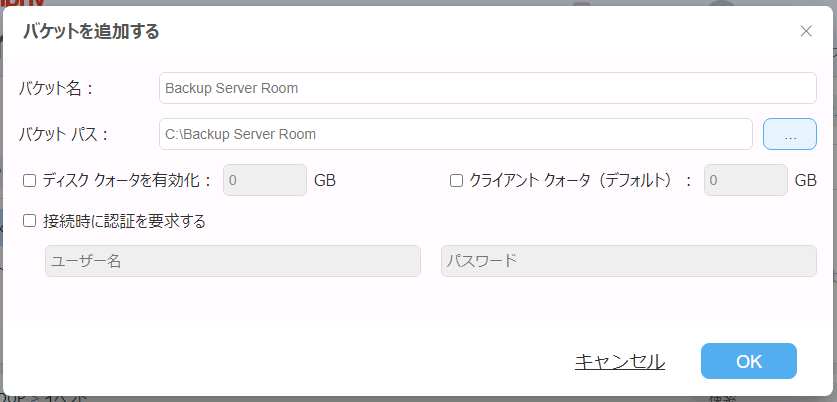Click the GB unit beside client quota
Screen dimensions: 837x402
pyautogui.click(x=805, y=181)
